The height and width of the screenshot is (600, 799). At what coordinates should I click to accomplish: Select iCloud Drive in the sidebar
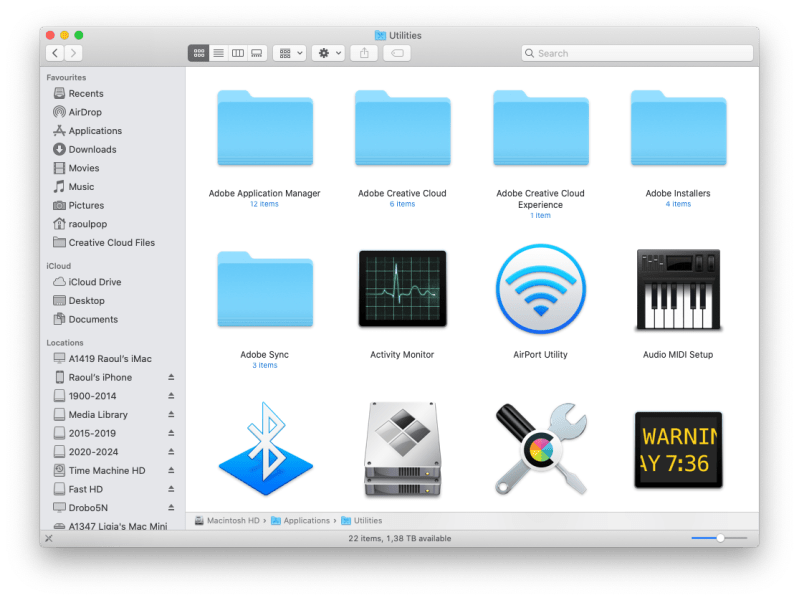tap(93, 282)
